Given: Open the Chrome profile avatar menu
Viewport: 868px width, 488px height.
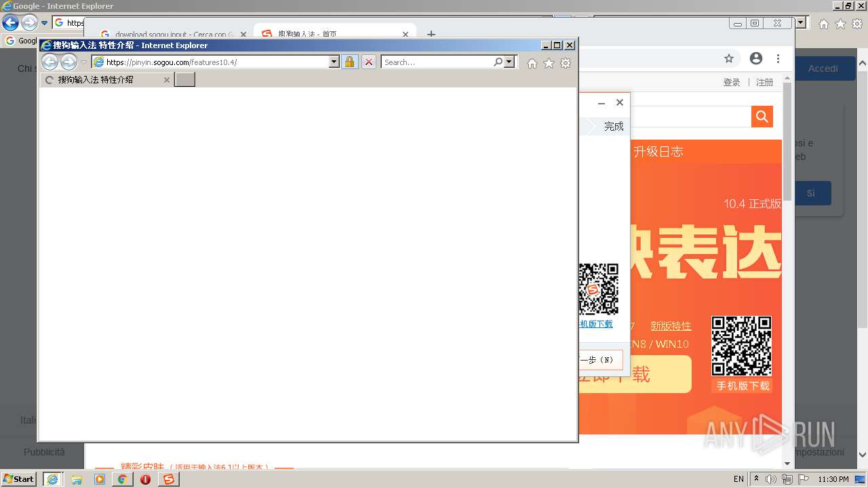Looking at the screenshot, I should [756, 59].
